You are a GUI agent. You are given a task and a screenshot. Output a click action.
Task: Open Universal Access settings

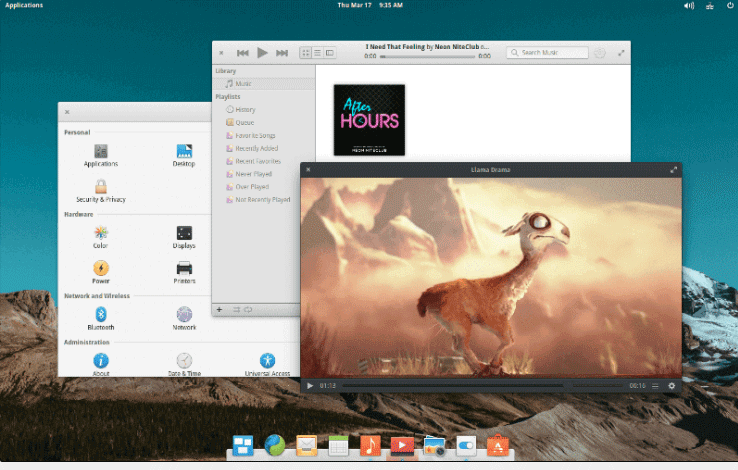(267, 365)
